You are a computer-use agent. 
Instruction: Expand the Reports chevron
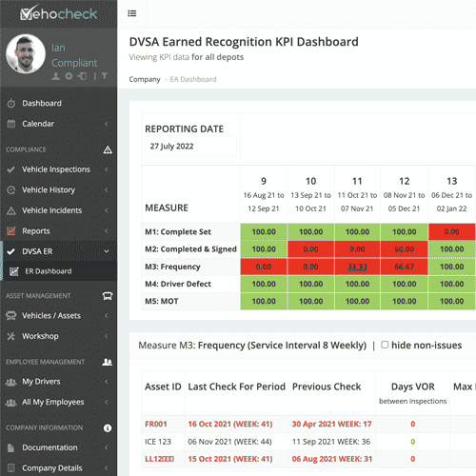(x=107, y=230)
